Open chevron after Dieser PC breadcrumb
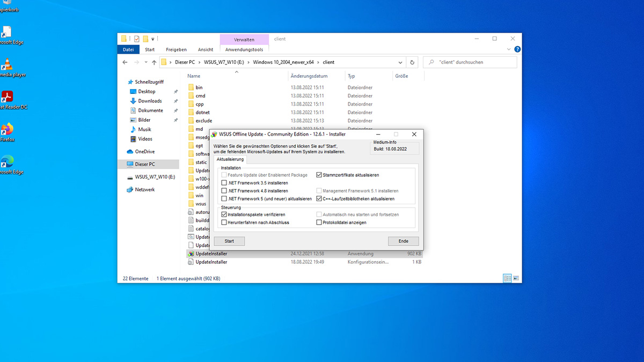The image size is (644, 362). click(200, 62)
